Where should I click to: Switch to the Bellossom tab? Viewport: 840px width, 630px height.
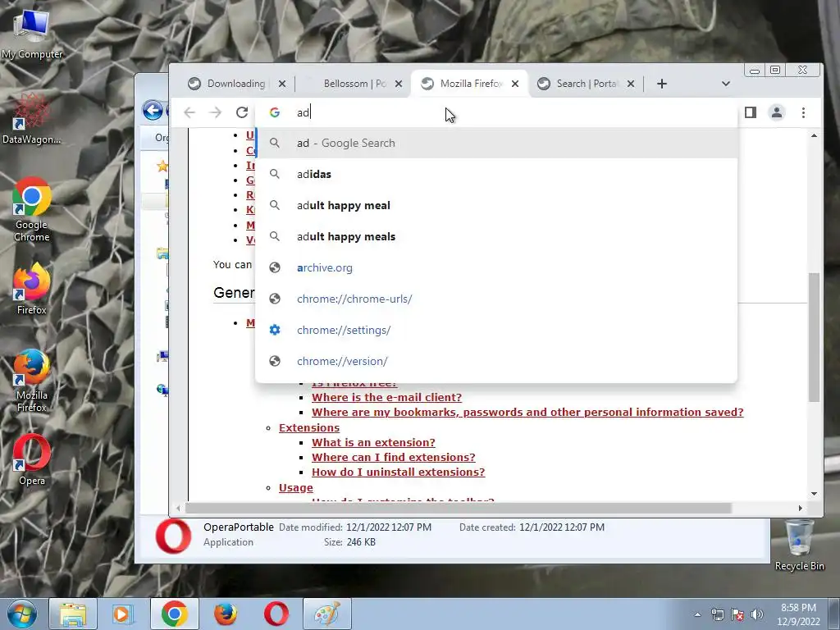click(x=354, y=84)
